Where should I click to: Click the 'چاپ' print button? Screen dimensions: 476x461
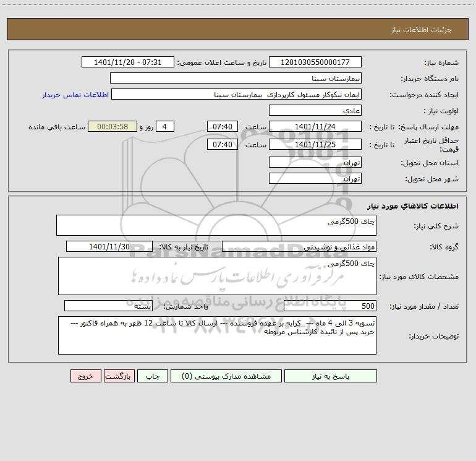[x=153, y=376]
